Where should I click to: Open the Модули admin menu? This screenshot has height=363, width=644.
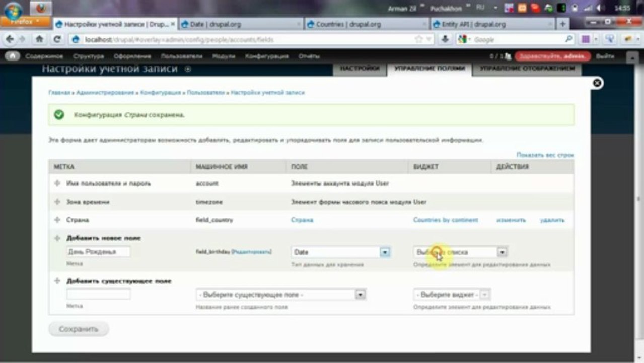coord(224,56)
